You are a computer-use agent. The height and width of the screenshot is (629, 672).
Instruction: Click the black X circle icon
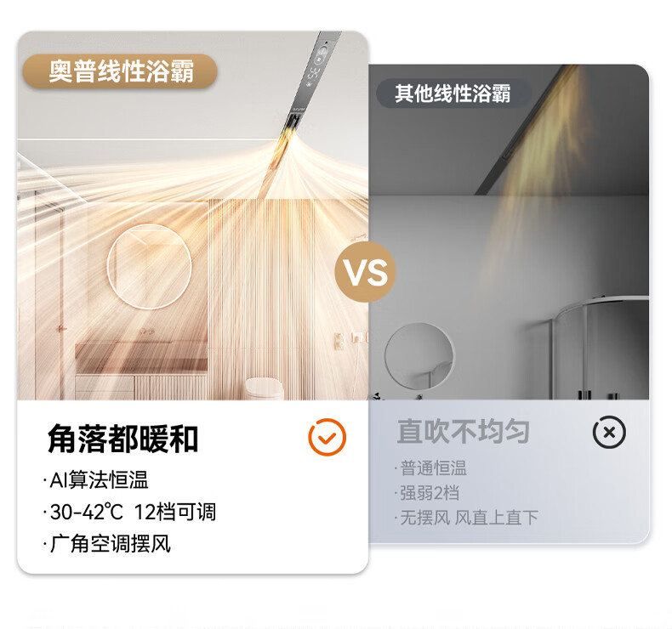coord(609,432)
